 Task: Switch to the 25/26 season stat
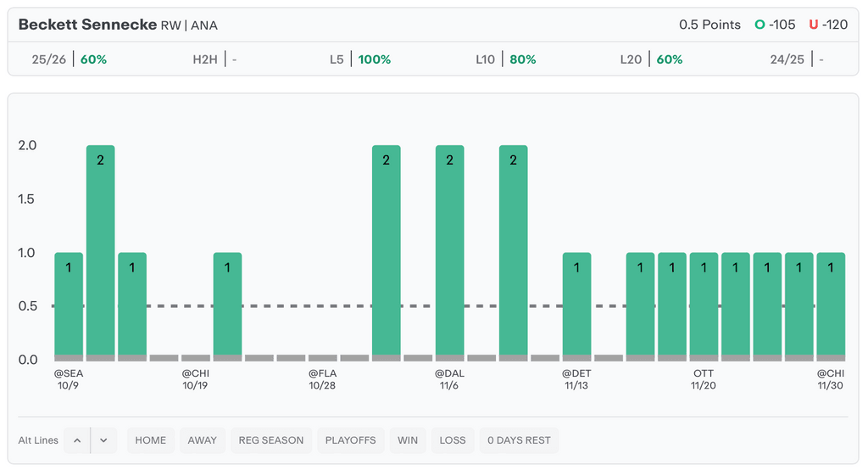point(70,59)
